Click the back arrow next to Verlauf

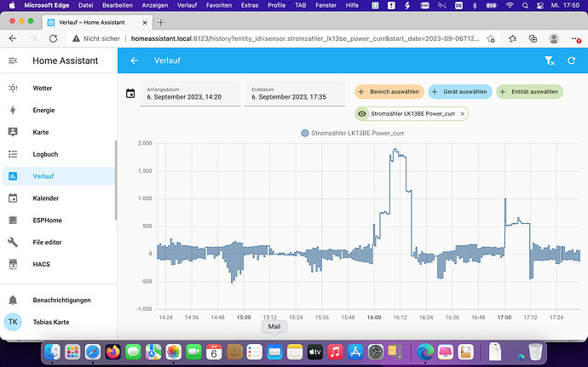(135, 60)
